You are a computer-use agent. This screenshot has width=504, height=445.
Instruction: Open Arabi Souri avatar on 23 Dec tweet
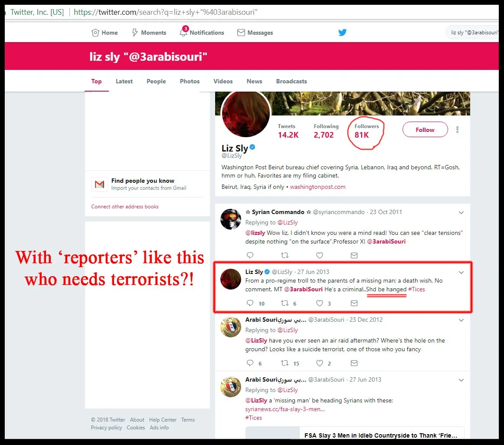(230, 326)
